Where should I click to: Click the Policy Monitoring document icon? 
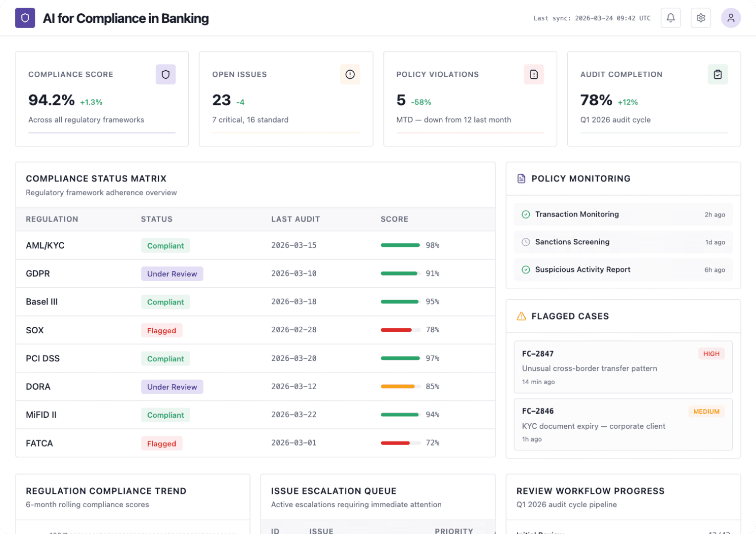point(521,178)
